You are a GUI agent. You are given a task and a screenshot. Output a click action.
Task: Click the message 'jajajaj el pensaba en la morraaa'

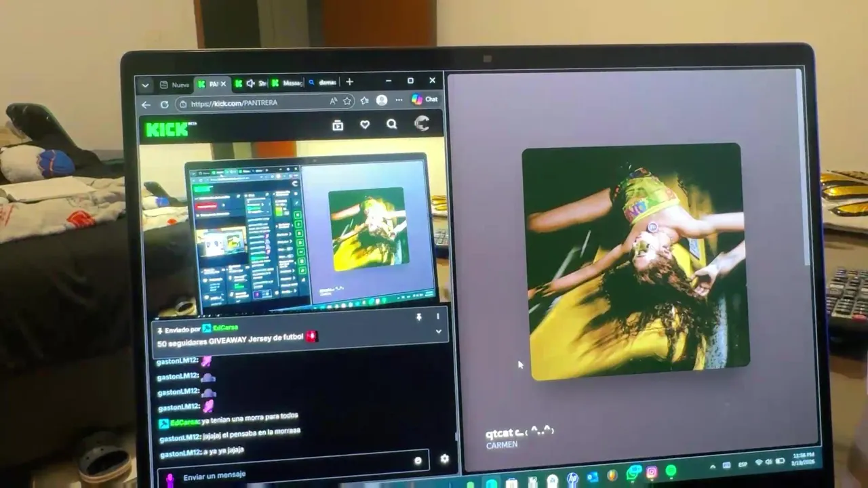[x=252, y=434]
